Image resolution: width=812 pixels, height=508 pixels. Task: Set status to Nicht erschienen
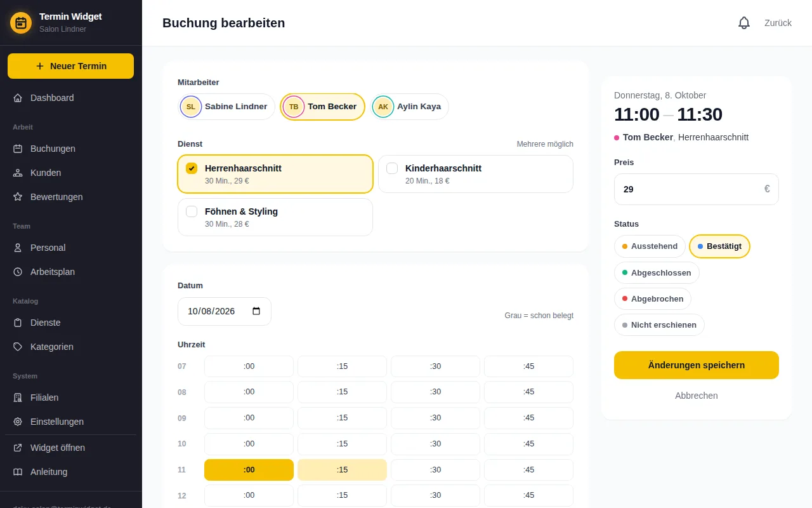pyautogui.click(x=659, y=324)
